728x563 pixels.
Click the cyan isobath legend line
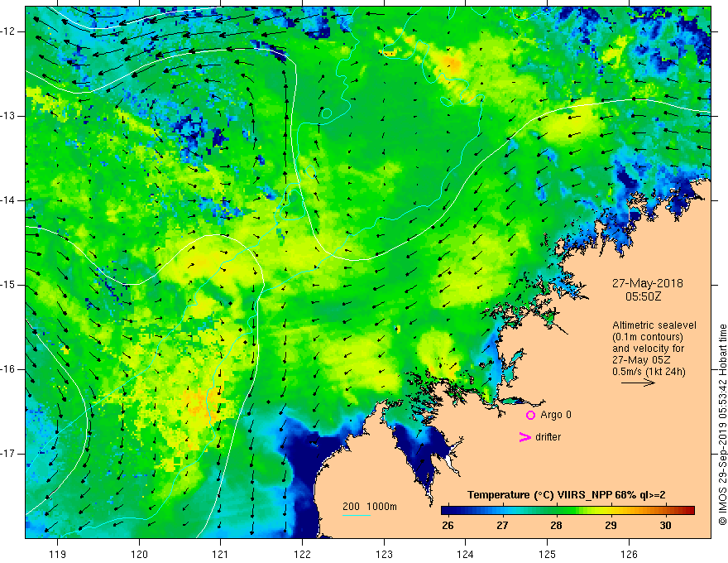click(x=356, y=515)
